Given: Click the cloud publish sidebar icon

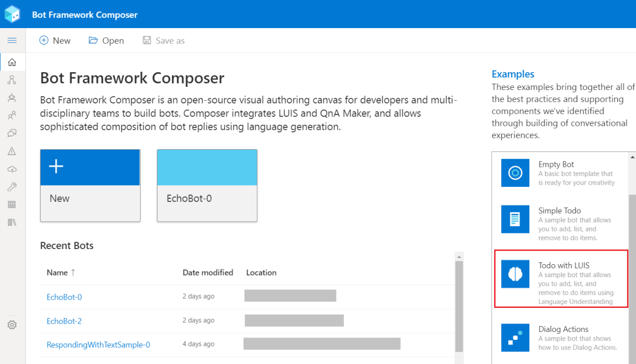Looking at the screenshot, I should (x=12, y=170).
